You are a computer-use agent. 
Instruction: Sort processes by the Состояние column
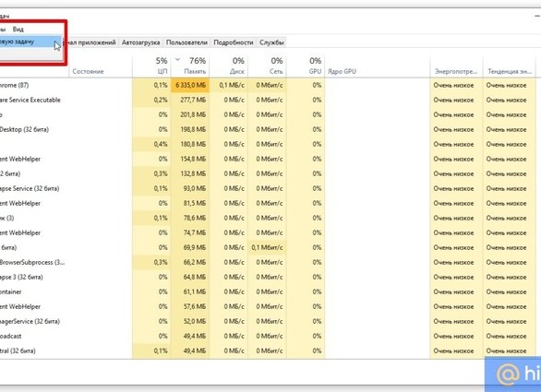click(x=101, y=65)
